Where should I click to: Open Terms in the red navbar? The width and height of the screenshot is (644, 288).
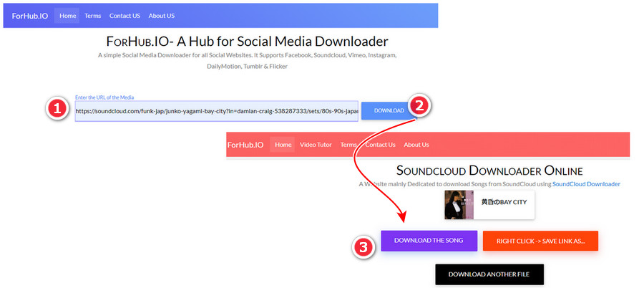348,145
